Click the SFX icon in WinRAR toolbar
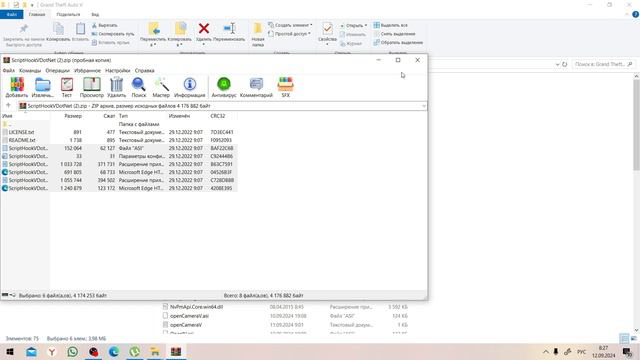This screenshot has width=640, height=360. (285, 87)
